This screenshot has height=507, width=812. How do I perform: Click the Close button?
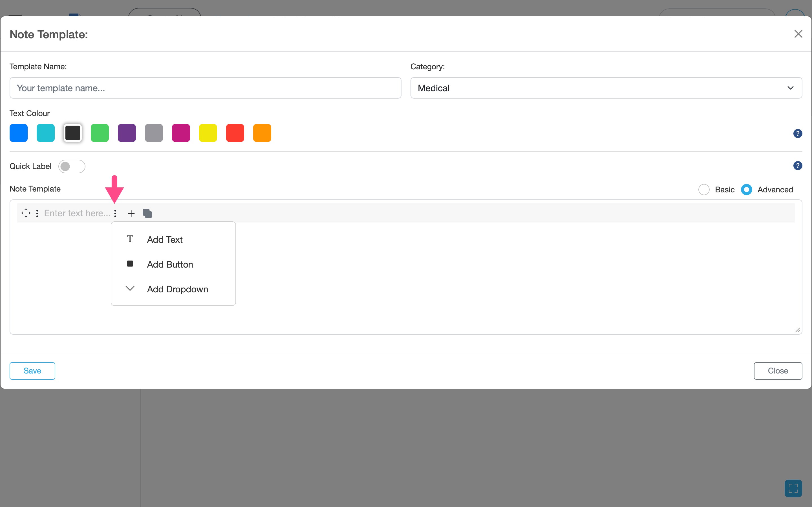(777, 370)
